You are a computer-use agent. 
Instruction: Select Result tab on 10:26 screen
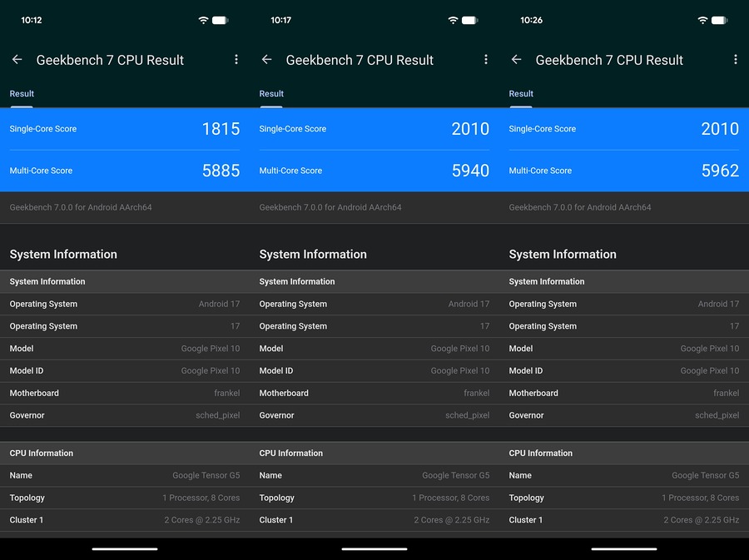(521, 93)
